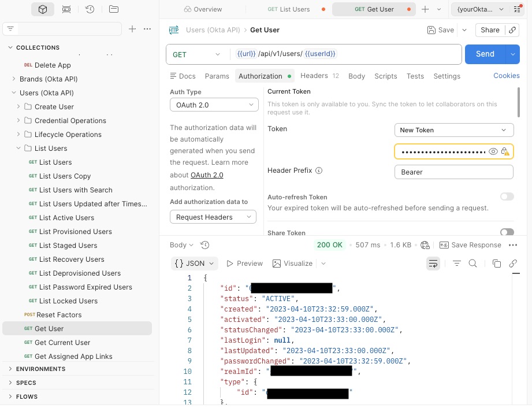This screenshot has height=408, width=532.
Task: Reveal the token with eye icon
Action: point(493,151)
